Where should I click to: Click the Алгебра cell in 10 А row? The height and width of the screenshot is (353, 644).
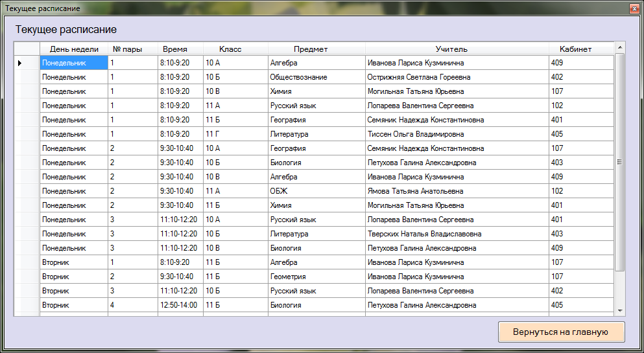tap(316, 63)
